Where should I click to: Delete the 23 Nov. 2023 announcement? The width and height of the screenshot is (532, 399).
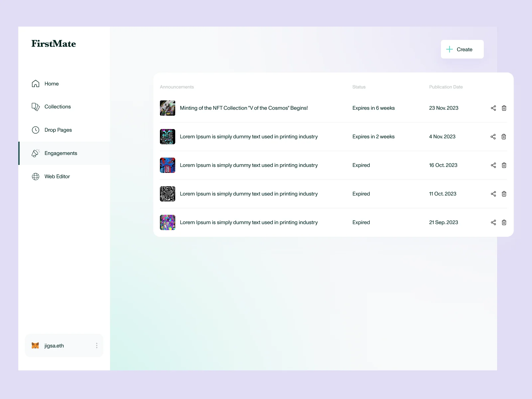click(504, 108)
